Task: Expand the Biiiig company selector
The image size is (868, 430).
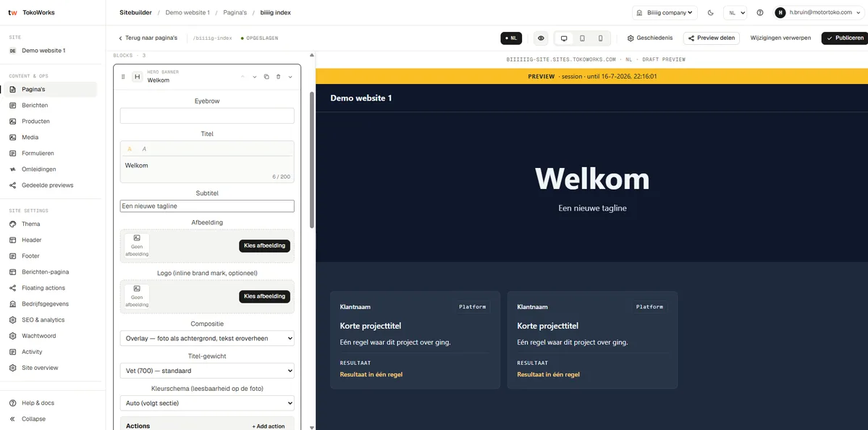Action: (x=665, y=13)
